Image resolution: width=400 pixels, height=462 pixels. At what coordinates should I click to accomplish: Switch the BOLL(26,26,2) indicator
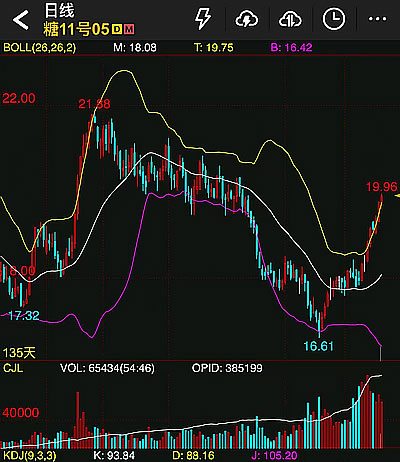(x=39, y=47)
